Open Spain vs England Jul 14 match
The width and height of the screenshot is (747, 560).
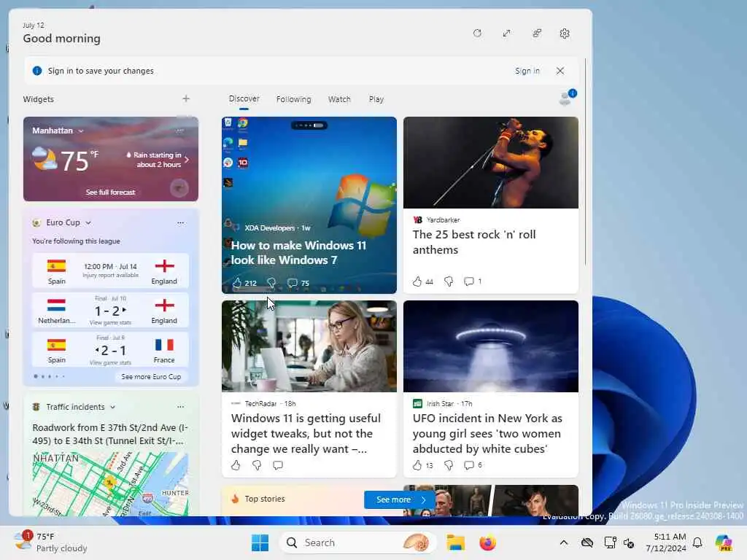[x=111, y=271]
